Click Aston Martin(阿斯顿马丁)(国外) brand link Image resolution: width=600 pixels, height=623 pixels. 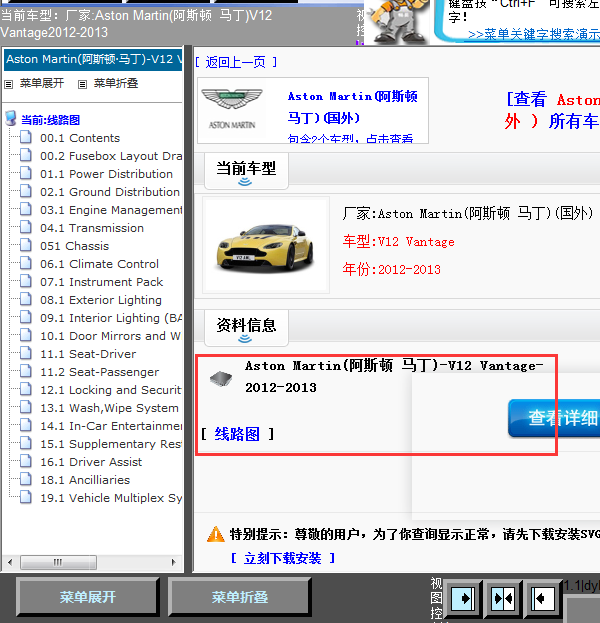pos(352,107)
